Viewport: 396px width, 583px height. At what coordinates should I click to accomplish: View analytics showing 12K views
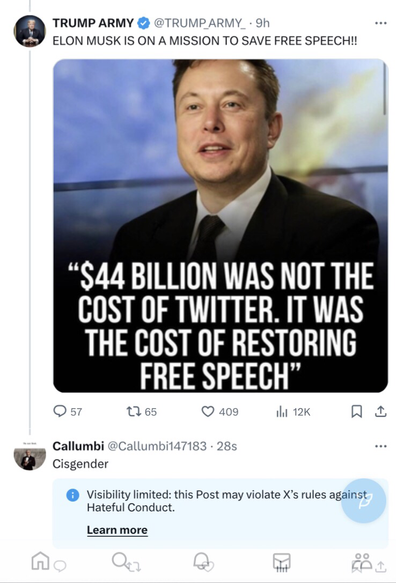pos(293,412)
